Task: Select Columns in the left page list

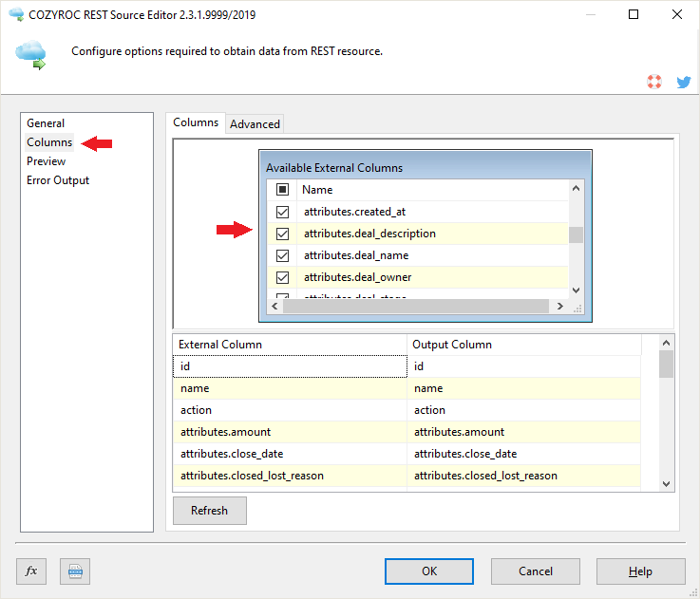Action: pyautogui.click(x=49, y=142)
